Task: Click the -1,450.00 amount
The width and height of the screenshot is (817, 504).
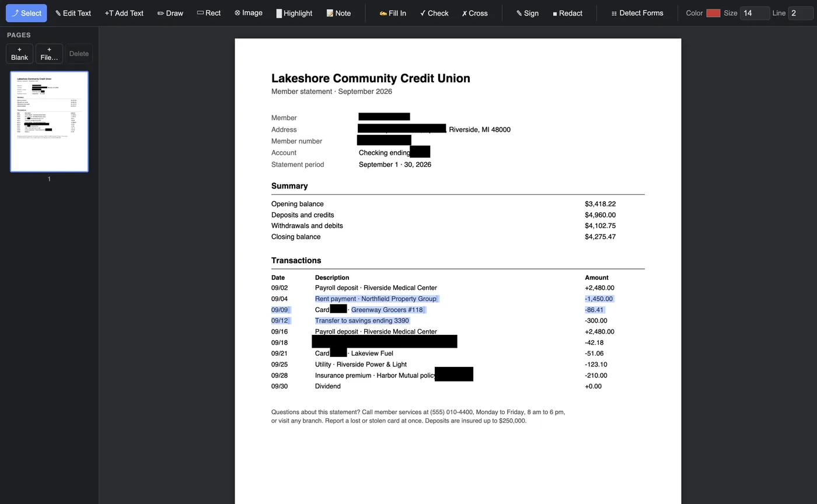Action: (599, 299)
